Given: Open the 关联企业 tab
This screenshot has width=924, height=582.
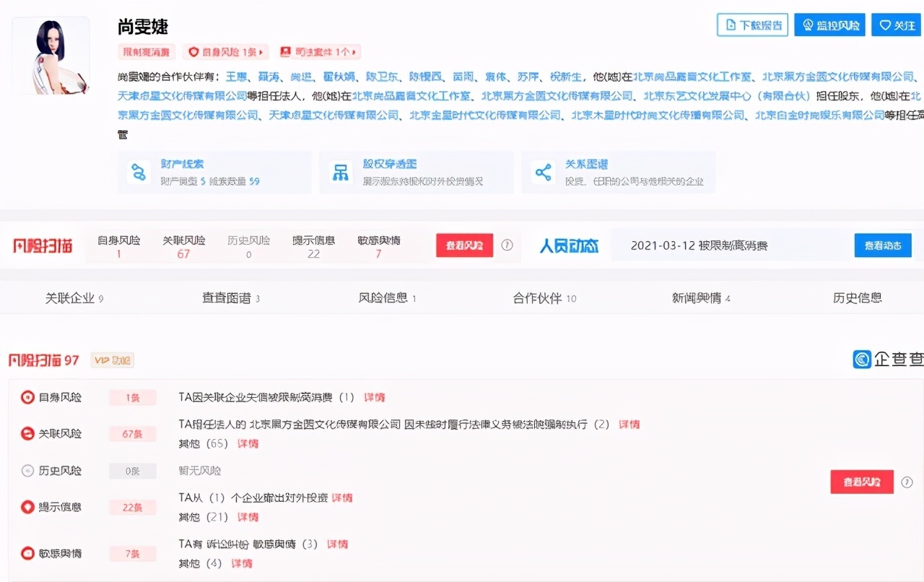Looking at the screenshot, I should [74, 298].
